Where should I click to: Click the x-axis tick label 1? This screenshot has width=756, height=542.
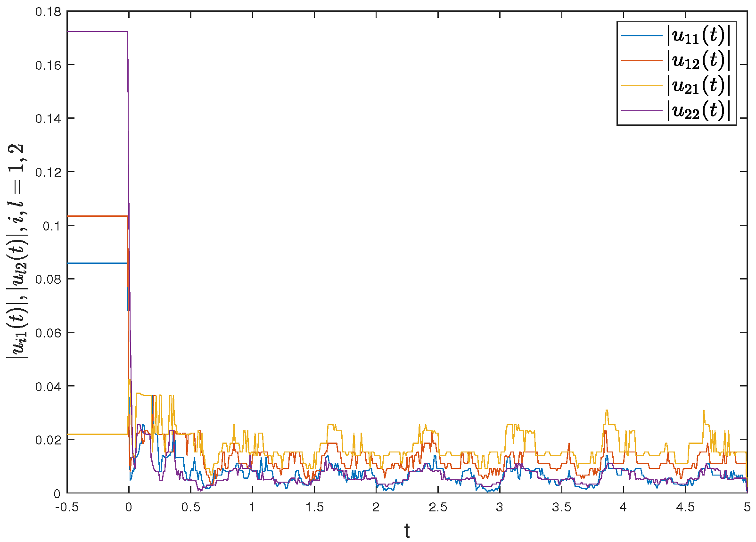(252, 508)
